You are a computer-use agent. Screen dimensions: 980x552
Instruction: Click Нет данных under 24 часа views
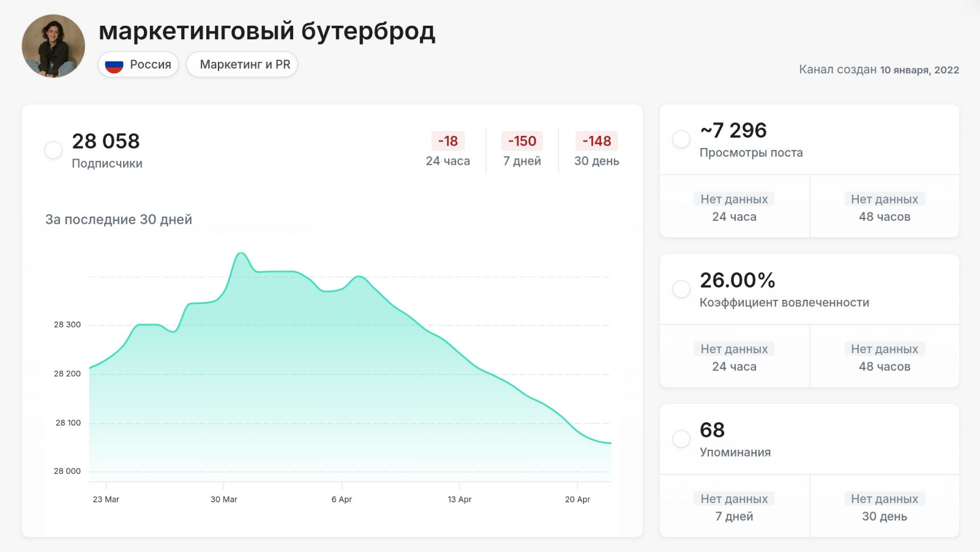(734, 199)
